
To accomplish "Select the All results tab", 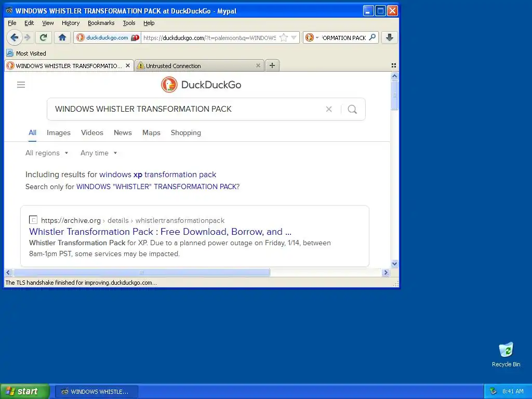I will tap(32, 132).
